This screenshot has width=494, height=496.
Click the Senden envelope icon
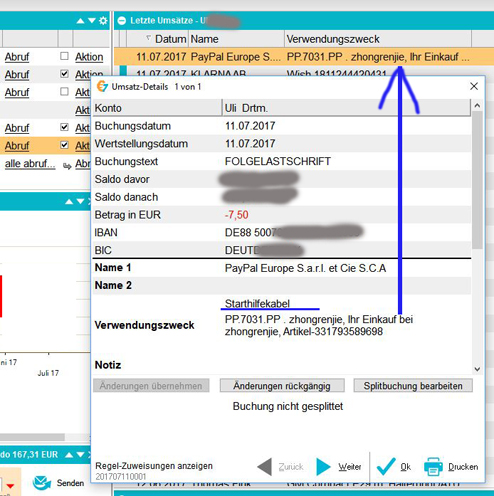point(42,482)
